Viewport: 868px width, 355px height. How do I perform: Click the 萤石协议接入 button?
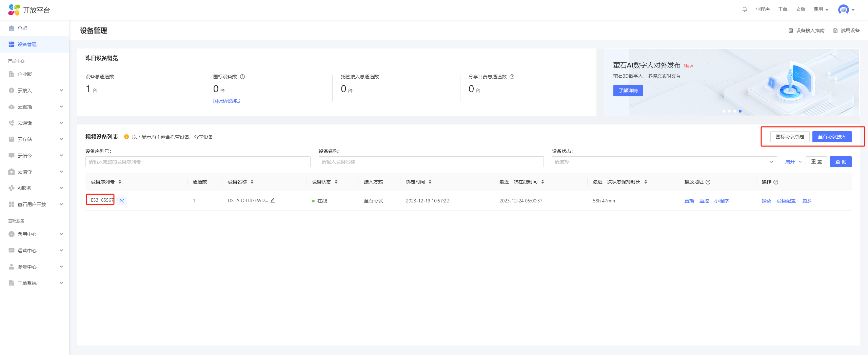832,137
